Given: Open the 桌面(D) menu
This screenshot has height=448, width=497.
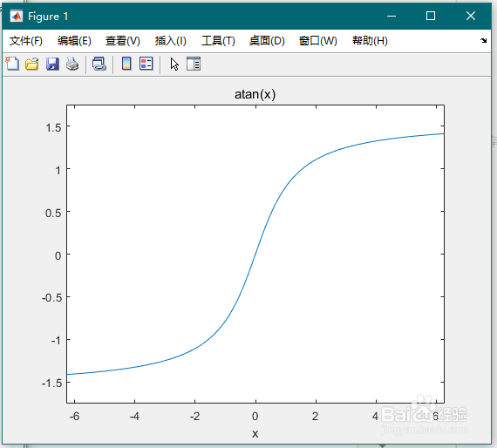Looking at the screenshot, I should click(267, 41).
